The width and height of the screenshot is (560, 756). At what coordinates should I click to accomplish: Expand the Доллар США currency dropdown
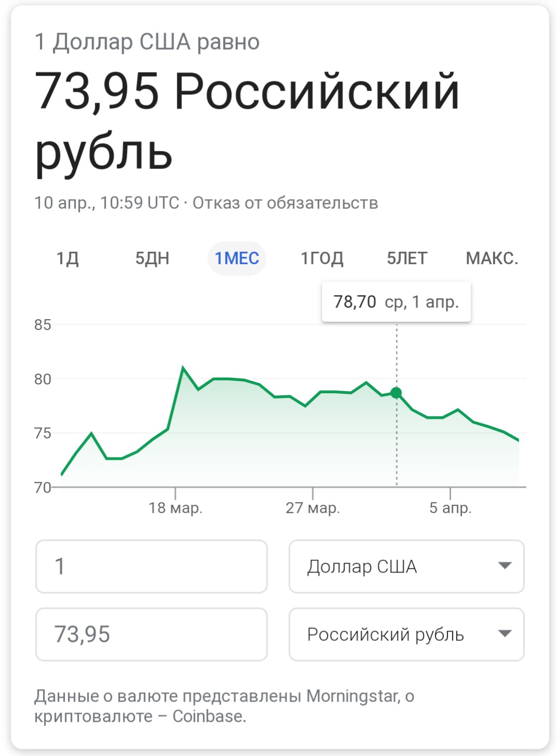click(x=406, y=566)
